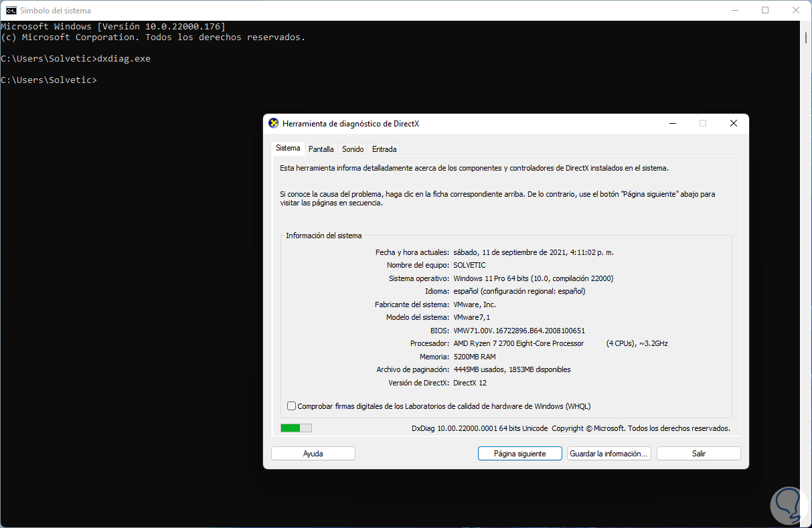The width and height of the screenshot is (812, 528).
Task: Click Guardar la información button
Action: [608, 453]
